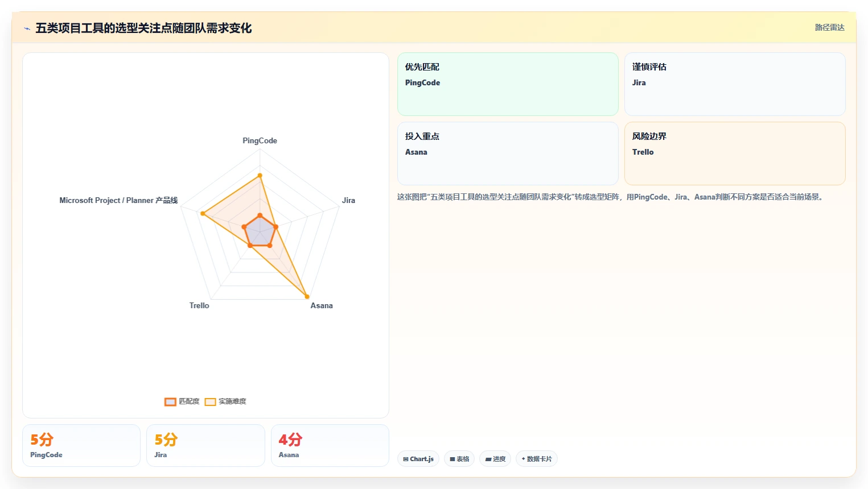Click the 路径雷达 label in the header
The width and height of the screenshot is (868, 489).
point(829,27)
